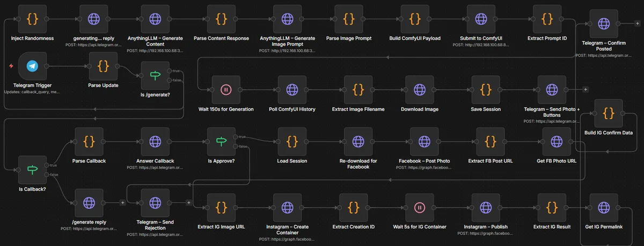
Task: Select AnythingLLM – Generate Content node
Action: coord(155,19)
